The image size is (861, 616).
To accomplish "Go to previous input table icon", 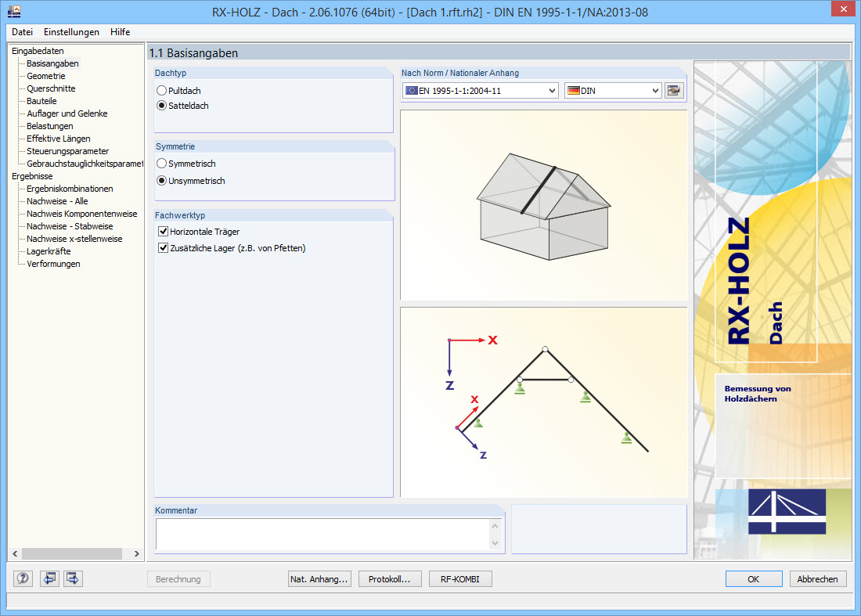I will (x=49, y=578).
